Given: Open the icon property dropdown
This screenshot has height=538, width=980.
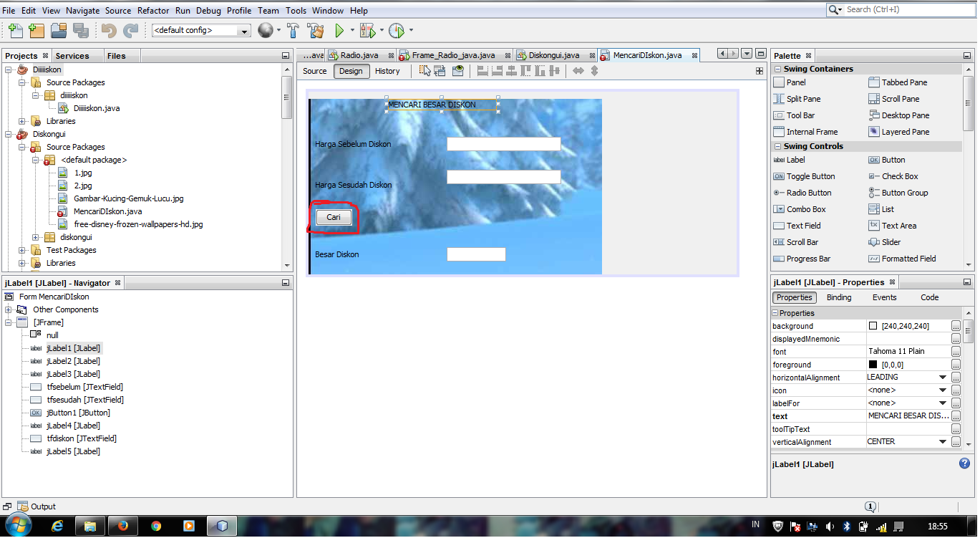Looking at the screenshot, I should [x=943, y=390].
